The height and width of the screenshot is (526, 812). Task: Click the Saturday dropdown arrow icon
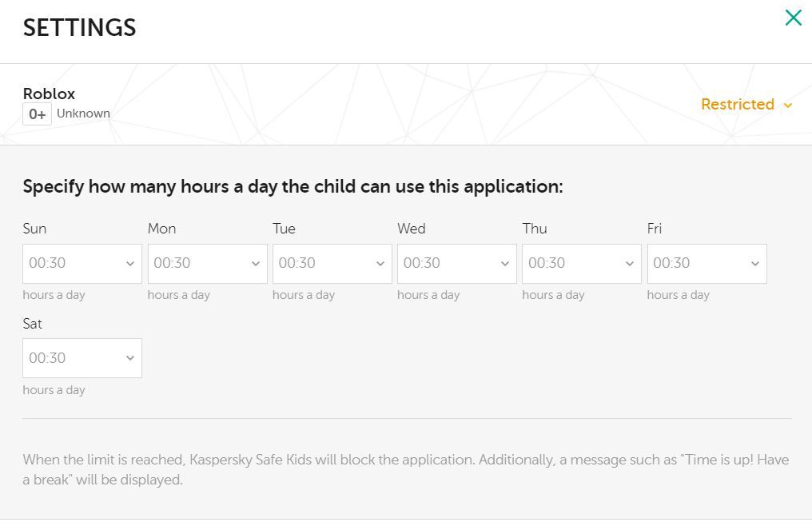tap(130, 358)
